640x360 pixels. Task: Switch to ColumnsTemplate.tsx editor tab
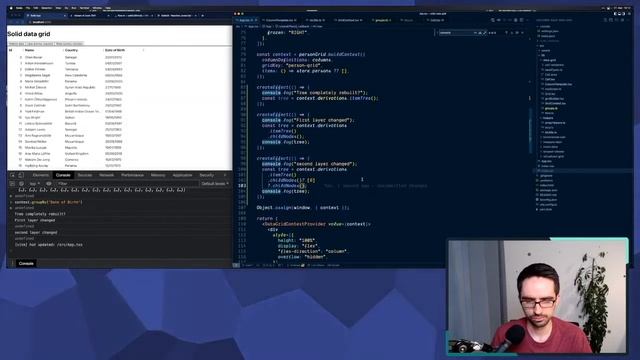[280, 20]
